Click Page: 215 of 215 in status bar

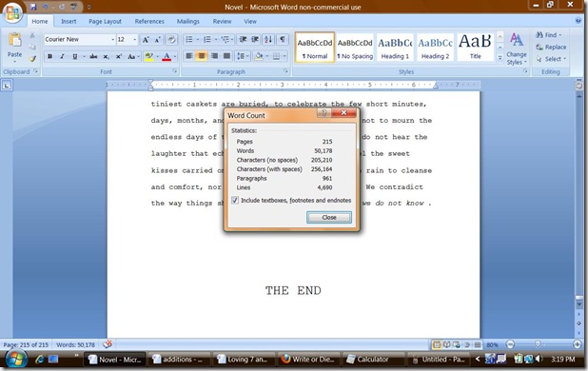[26, 344]
